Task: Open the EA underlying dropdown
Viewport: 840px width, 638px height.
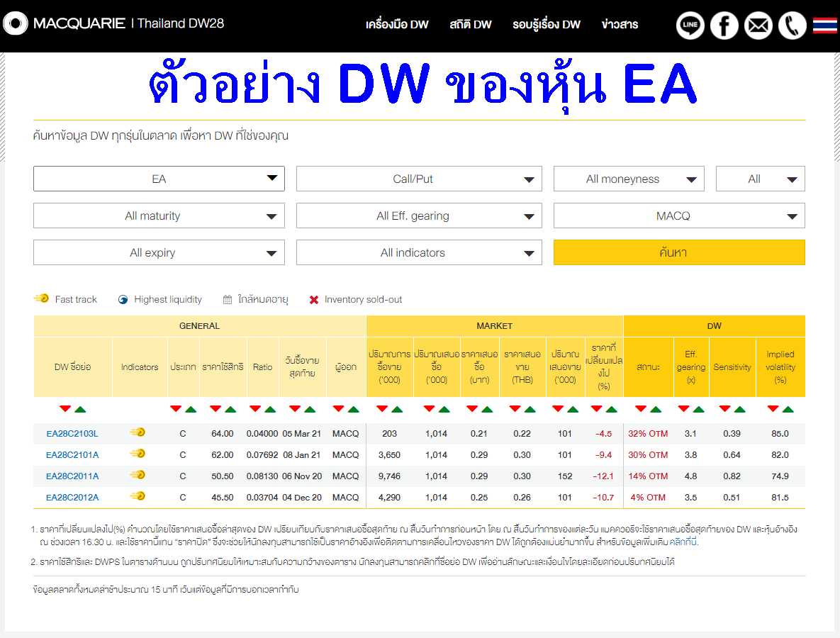Action: (x=159, y=179)
